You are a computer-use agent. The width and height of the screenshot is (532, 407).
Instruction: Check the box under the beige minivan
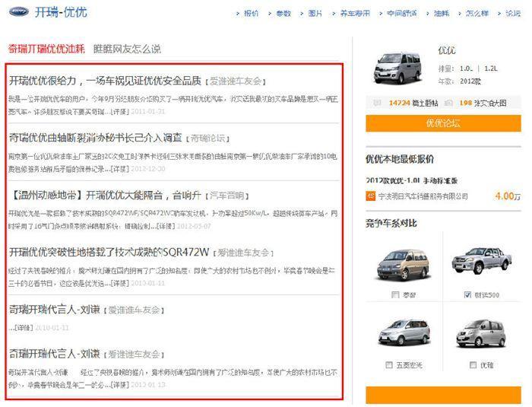(395, 295)
